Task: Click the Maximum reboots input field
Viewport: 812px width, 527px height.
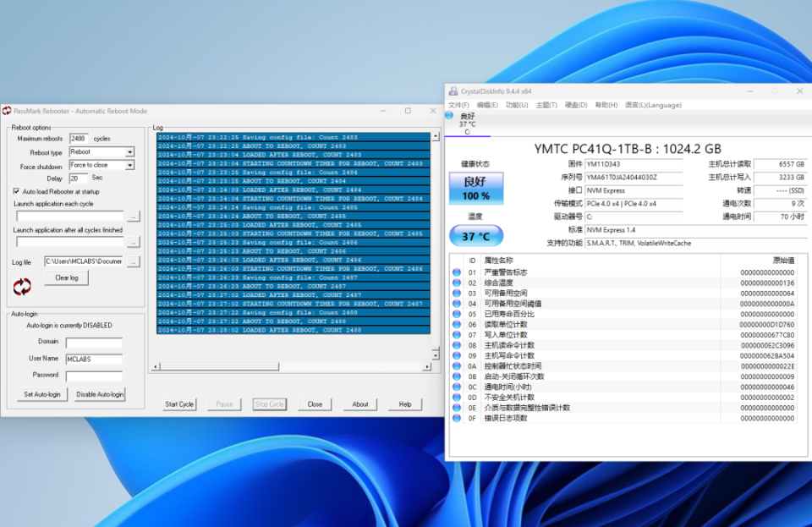Action: 79,138
